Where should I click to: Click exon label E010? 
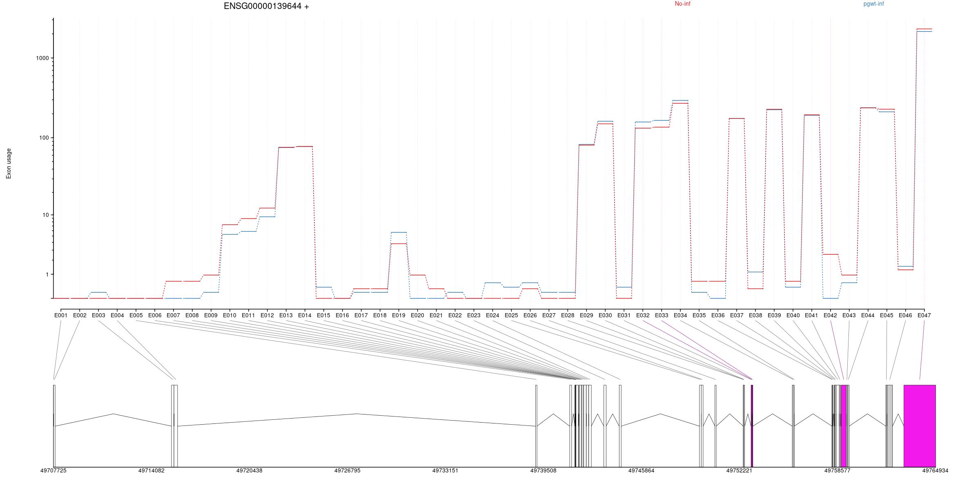229,315
